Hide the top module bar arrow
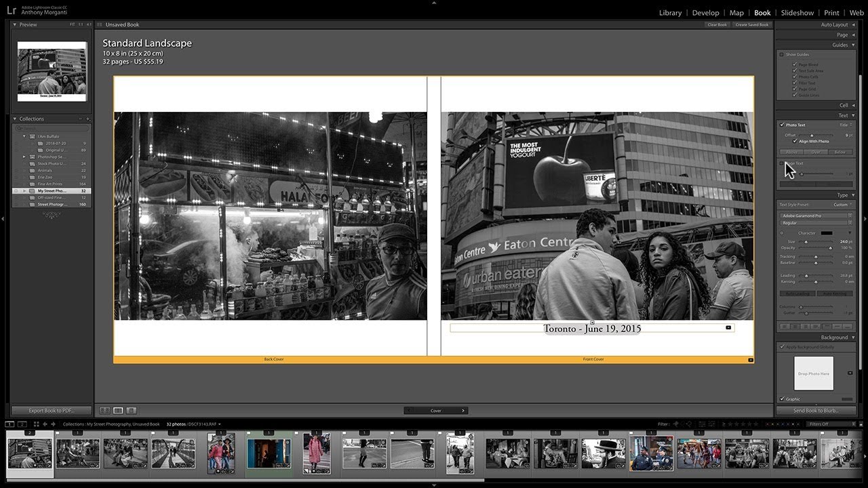This screenshot has height=488, width=868. pos(434,2)
